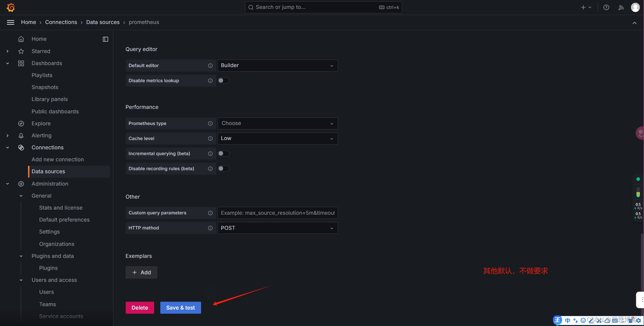Open Playlists in the sidebar
The width and height of the screenshot is (644, 326).
(42, 75)
